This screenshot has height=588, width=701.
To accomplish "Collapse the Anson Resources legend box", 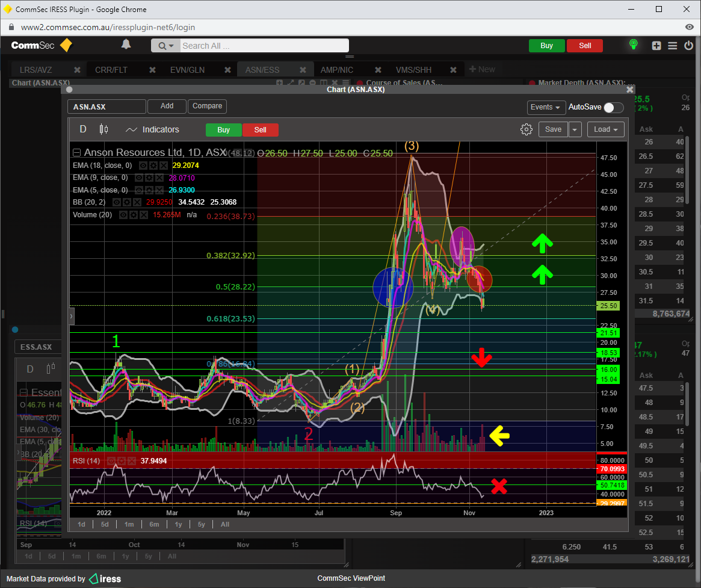I will tap(76, 153).
